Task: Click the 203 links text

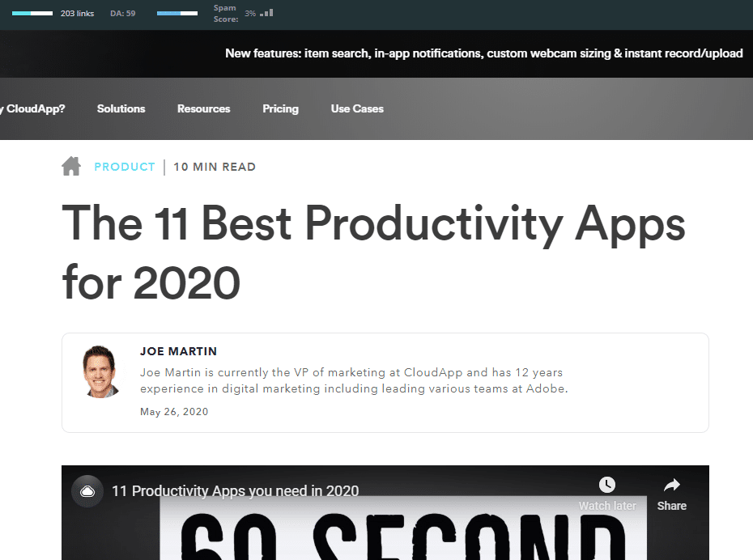Action: 77,14
